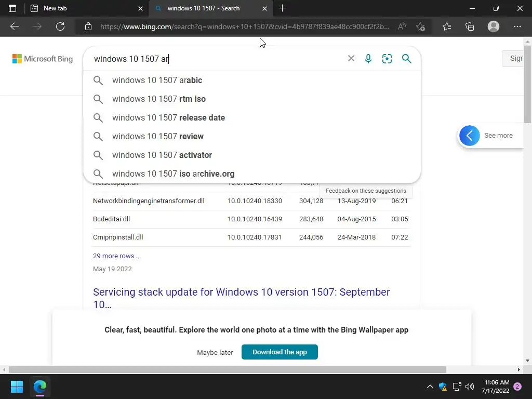Choose suggestion windows 10 1507 iso archive.org
532x399 pixels.
(x=252, y=174)
